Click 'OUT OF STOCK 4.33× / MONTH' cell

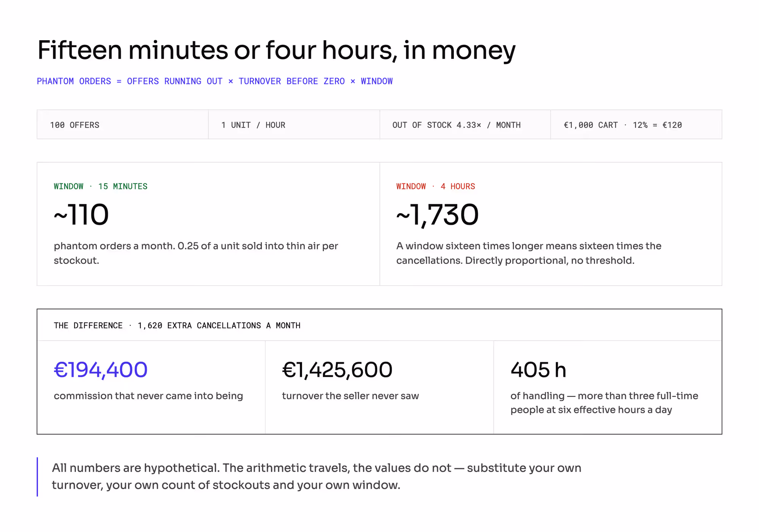point(465,125)
